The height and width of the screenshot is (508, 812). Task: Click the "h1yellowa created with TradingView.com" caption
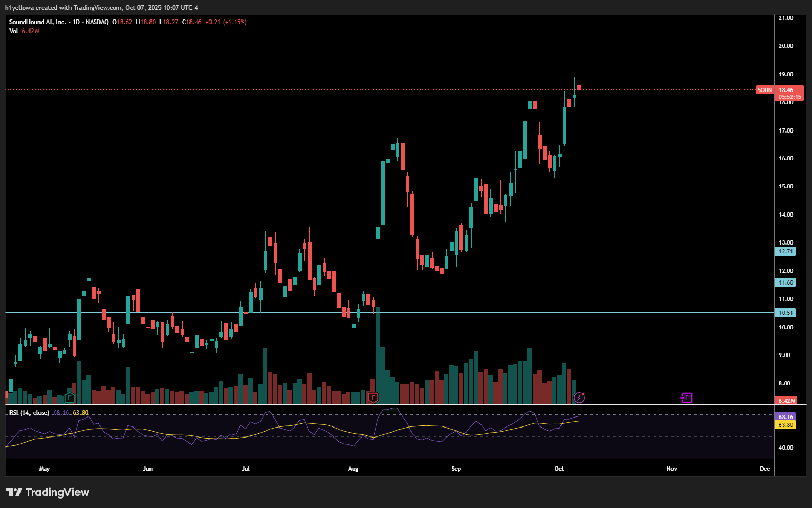[64, 8]
